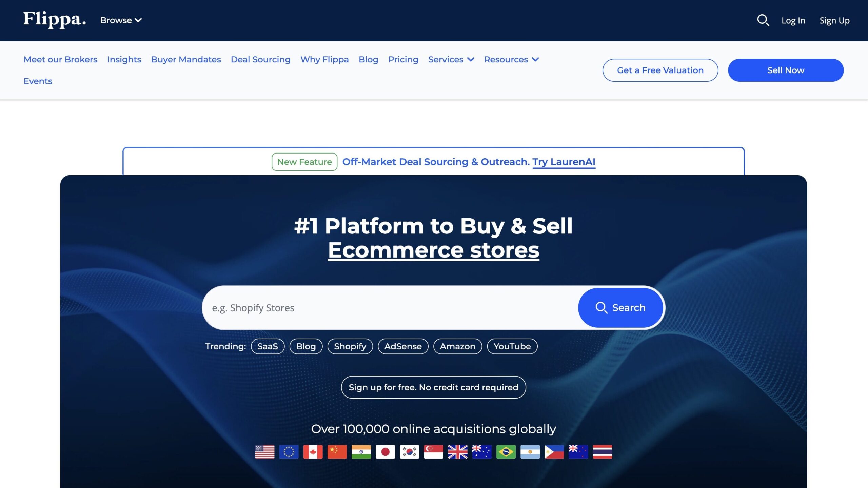
Task: Click the Canada flag icon
Action: [313, 452]
